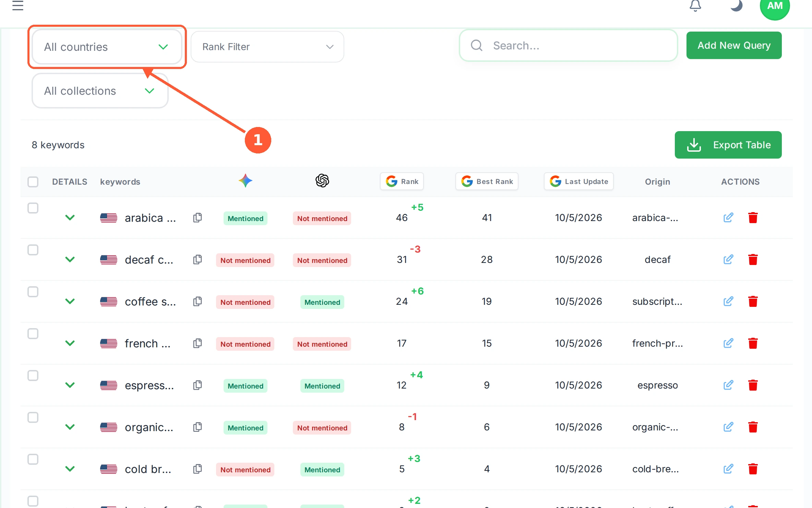Delete the cold brew keyword row
The height and width of the screenshot is (508, 812).
753,469
